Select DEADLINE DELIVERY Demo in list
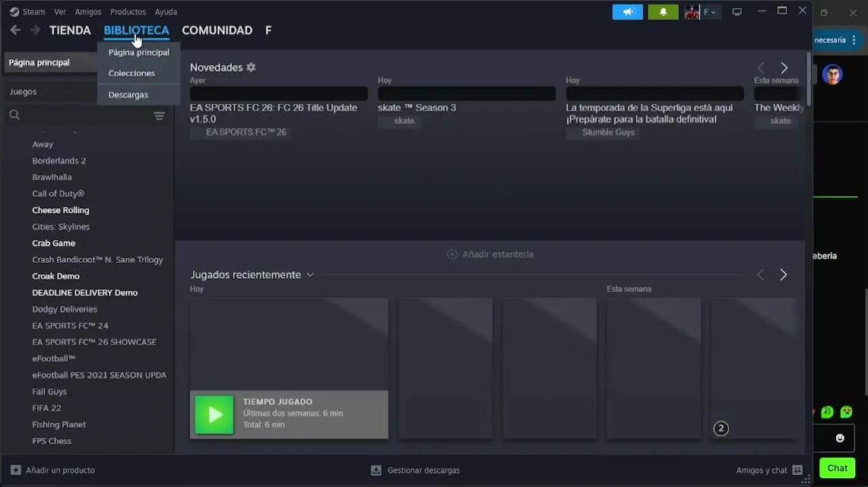 (x=85, y=293)
